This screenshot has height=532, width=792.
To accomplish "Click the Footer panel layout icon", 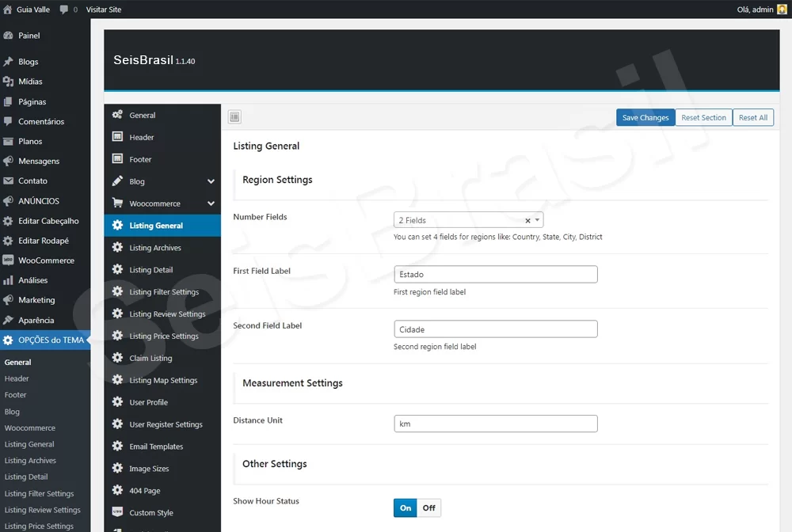I will [117, 159].
